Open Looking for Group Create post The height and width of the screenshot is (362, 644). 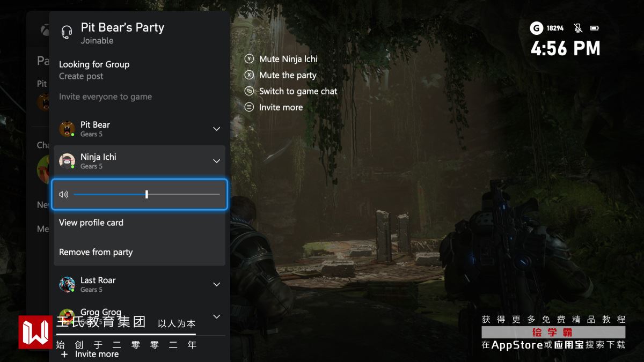(x=94, y=70)
